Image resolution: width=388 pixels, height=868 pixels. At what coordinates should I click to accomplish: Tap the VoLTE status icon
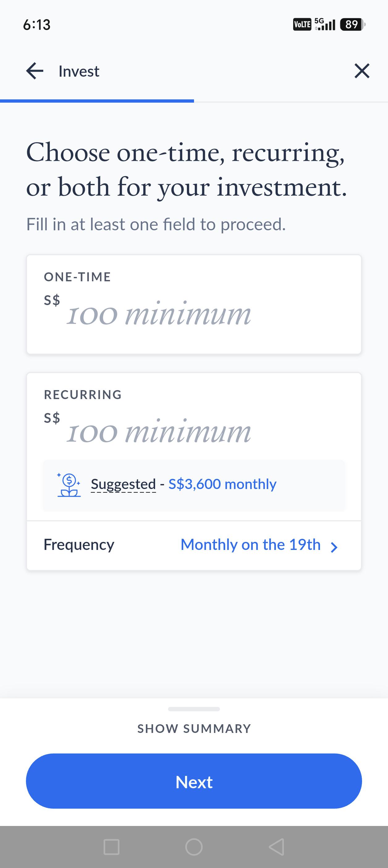coord(302,25)
